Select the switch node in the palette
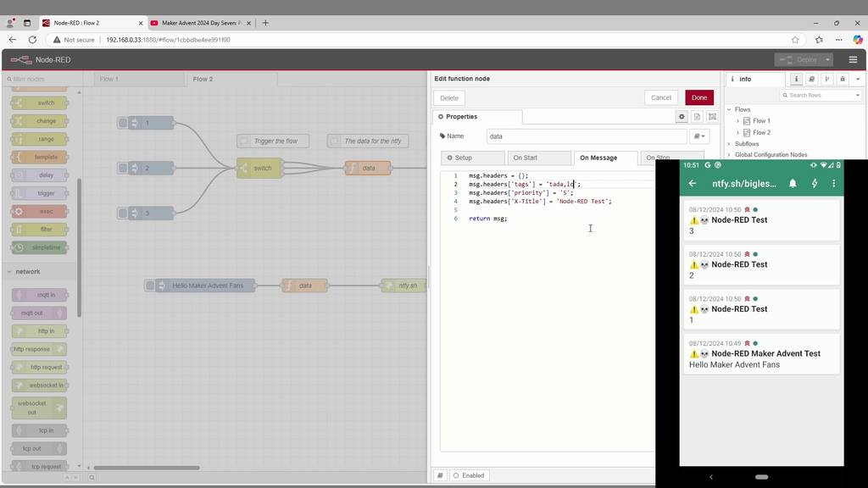 click(x=39, y=103)
